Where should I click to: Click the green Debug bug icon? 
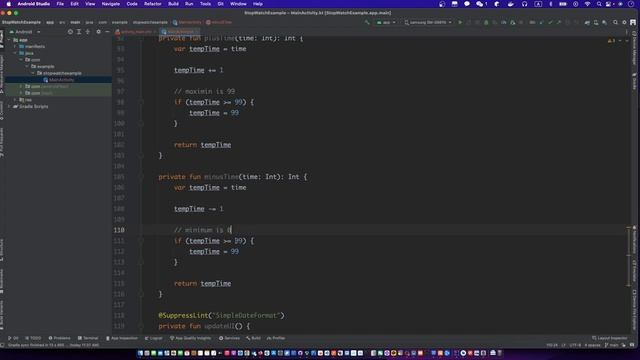486,22
